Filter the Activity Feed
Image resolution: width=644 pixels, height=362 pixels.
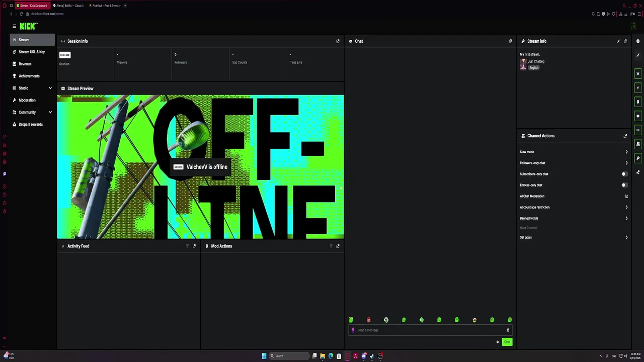click(x=187, y=246)
